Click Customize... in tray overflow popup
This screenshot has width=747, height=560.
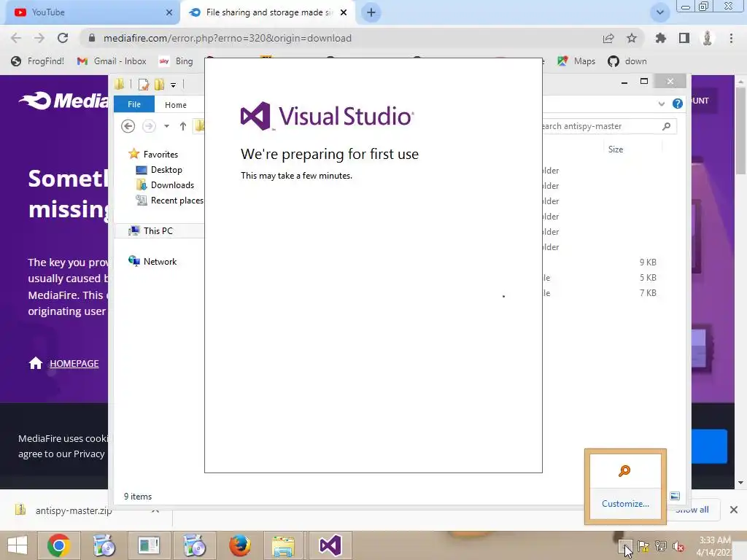(x=625, y=504)
